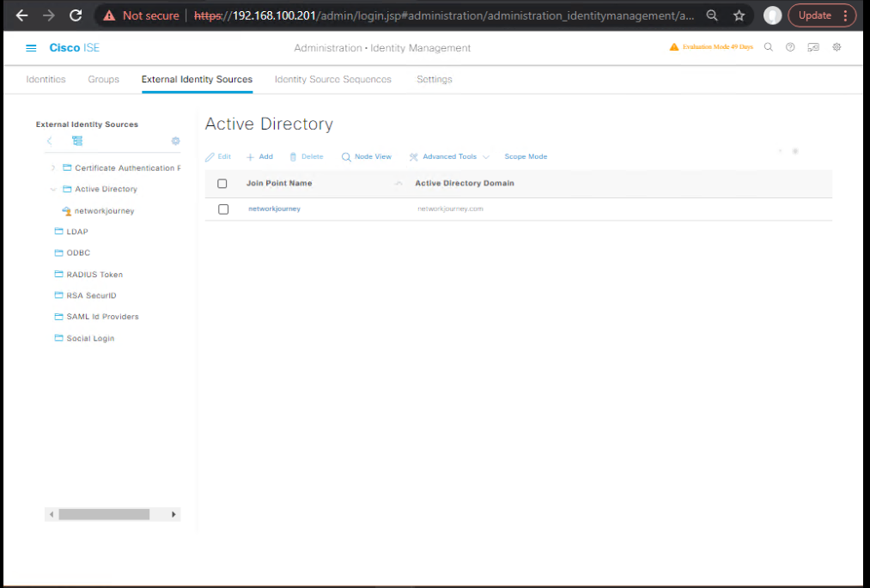Open the networkjourney join point link

pos(275,209)
